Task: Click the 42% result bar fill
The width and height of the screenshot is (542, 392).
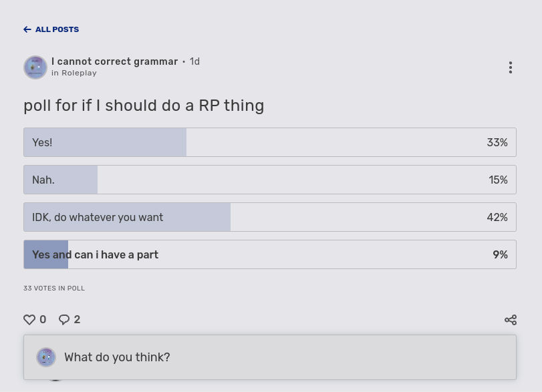Action: tap(127, 217)
